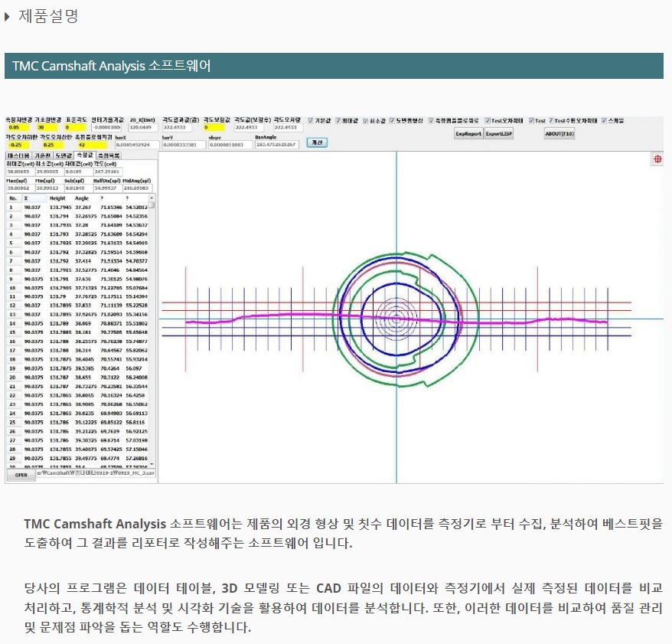Viewport: 672px width, 644px height.
Task: Click the Z0_X(Dist) field showing 120.0449
Action: pos(143,127)
